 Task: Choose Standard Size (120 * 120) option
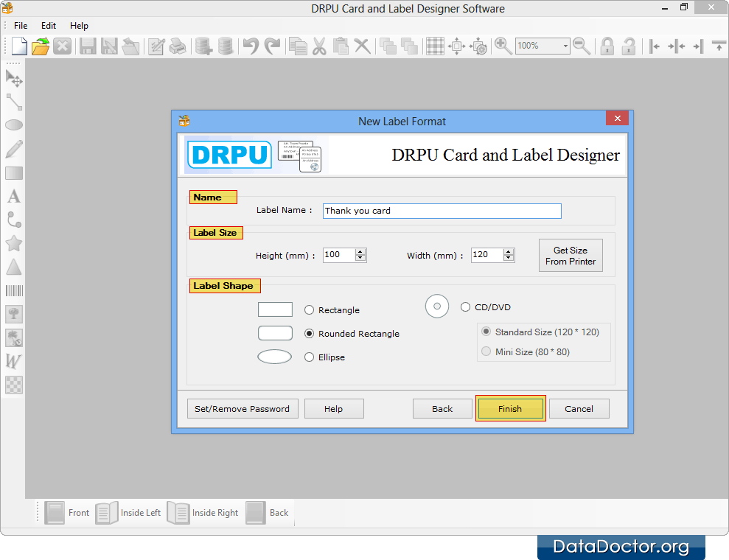pos(486,332)
